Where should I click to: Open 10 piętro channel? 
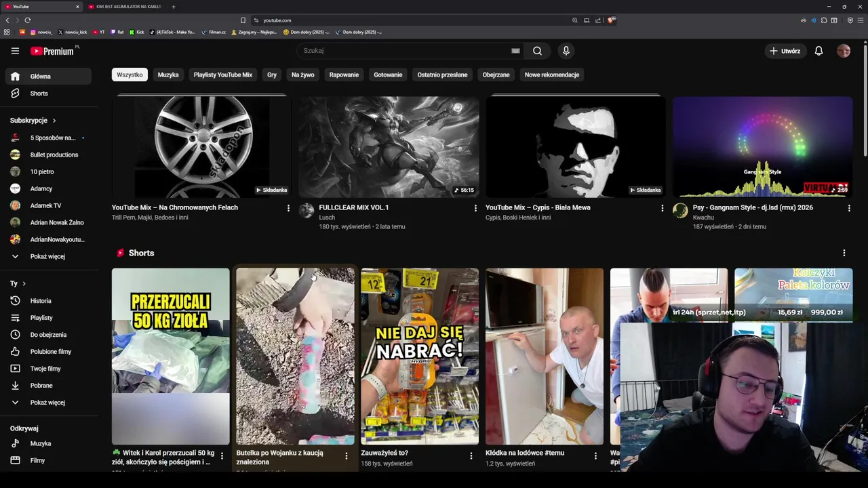click(x=48, y=172)
